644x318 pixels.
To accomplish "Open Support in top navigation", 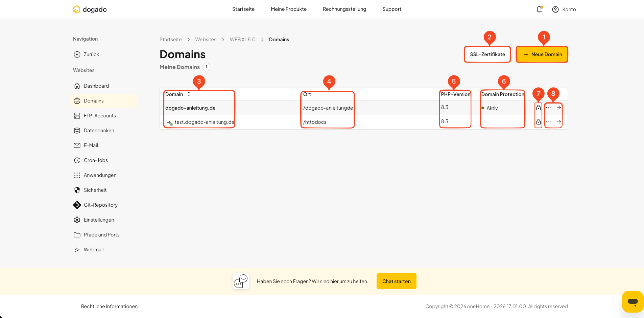I will pyautogui.click(x=392, y=9).
